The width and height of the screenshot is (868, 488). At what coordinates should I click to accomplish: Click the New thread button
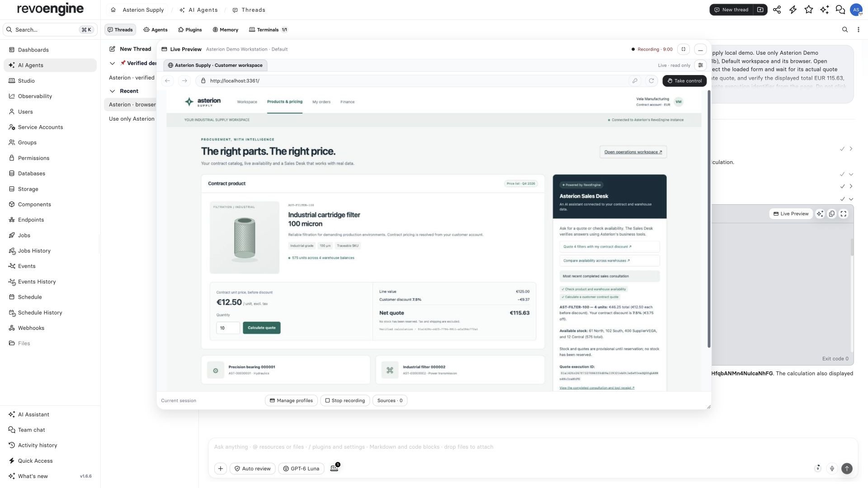pyautogui.click(x=731, y=10)
